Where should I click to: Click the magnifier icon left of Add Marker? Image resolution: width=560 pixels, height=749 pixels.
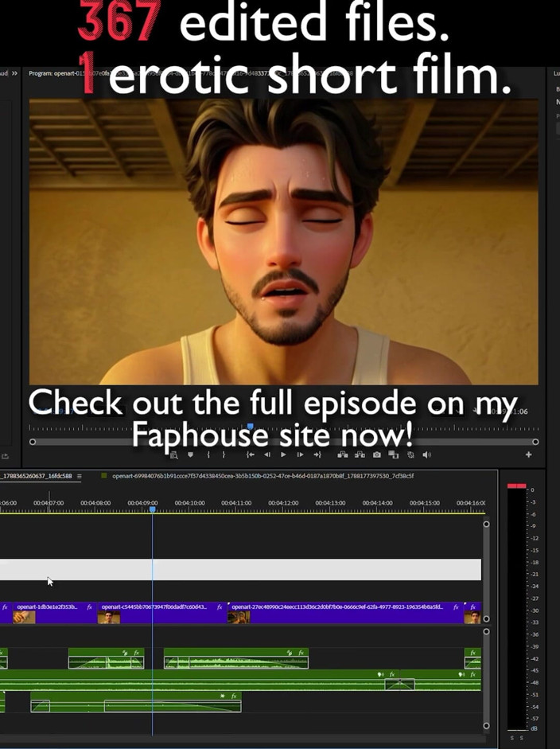click(x=174, y=454)
